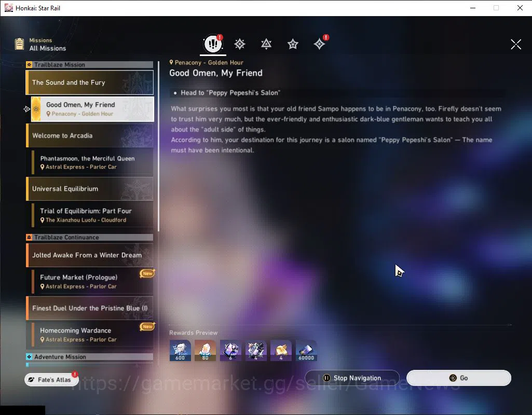
Task: Open Jolted Awake From a Winter Dream
Action: click(x=90, y=255)
